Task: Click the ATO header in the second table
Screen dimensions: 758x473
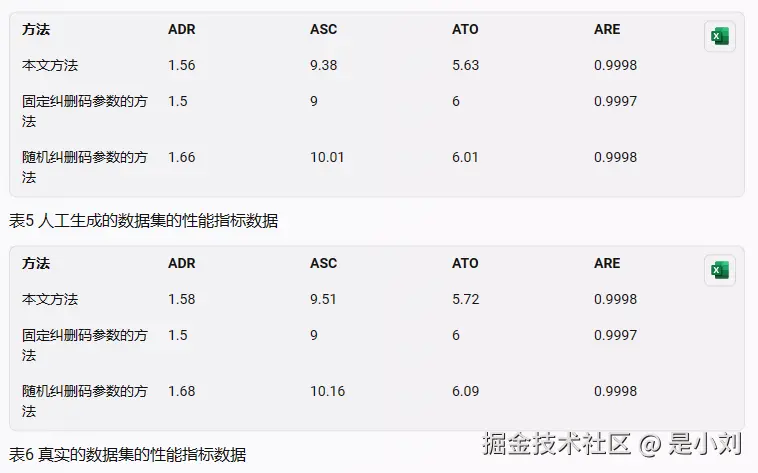Action: coord(465,264)
